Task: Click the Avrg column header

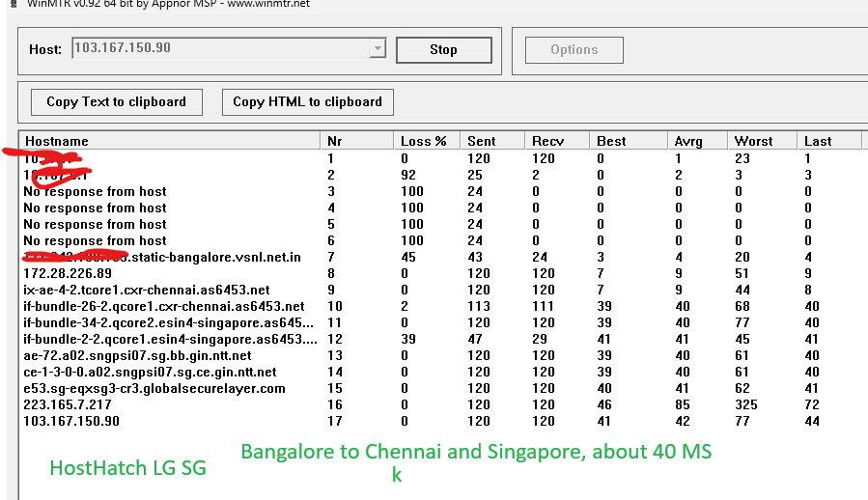Action: [697, 141]
